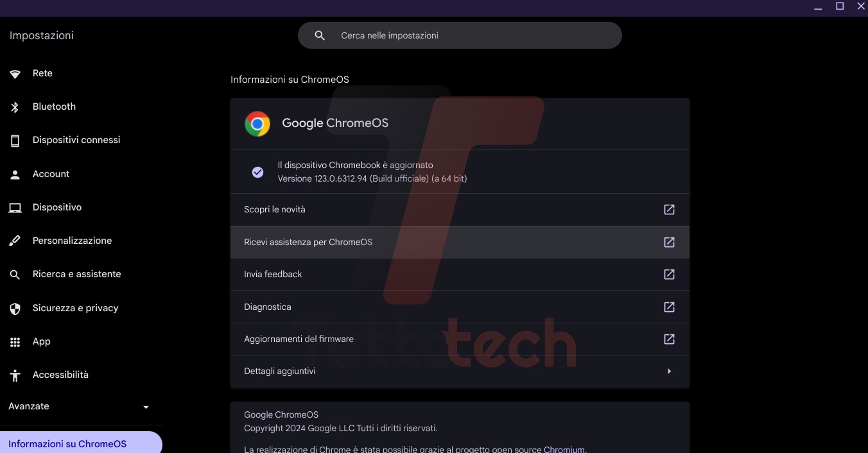Click the laptop icon next to Dispositivo
Viewport: 868px width, 453px height.
tap(15, 208)
